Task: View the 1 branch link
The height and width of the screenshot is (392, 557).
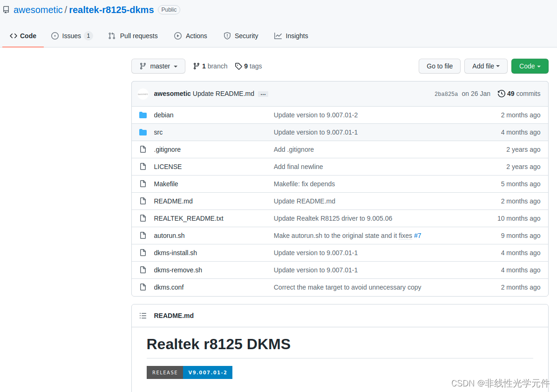Action: pyautogui.click(x=211, y=66)
